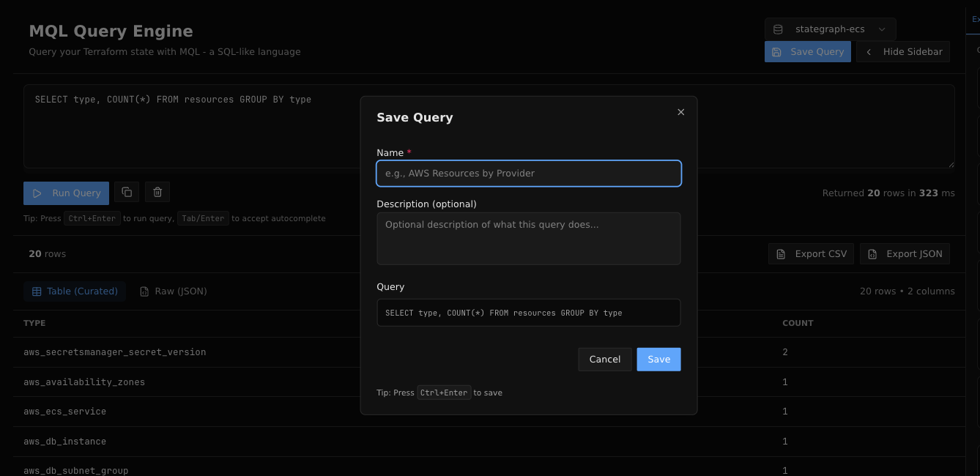The image size is (980, 476).
Task: Select the Table (Curated) tab
Action: click(75, 291)
